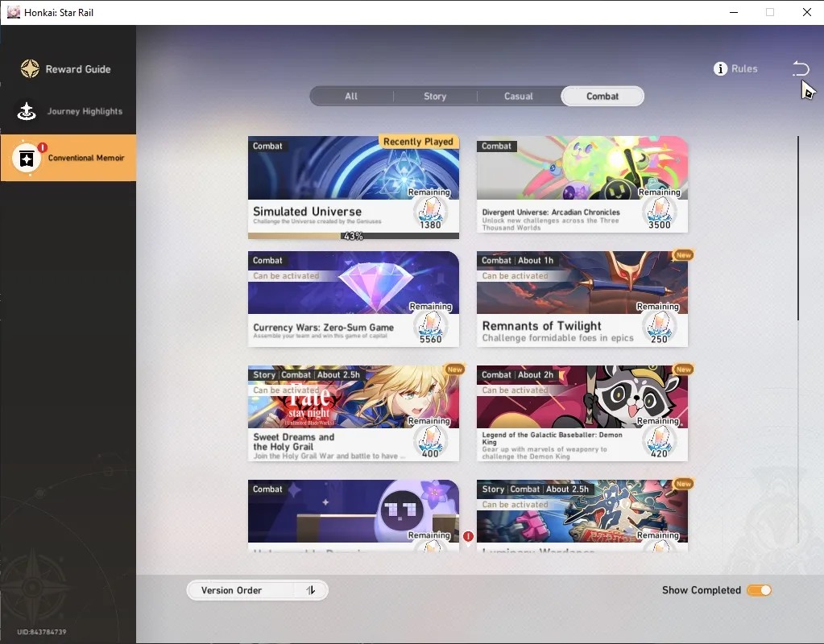The image size is (824, 644).
Task: Minimize the Honkai: Star Rail window
Action: (734, 12)
